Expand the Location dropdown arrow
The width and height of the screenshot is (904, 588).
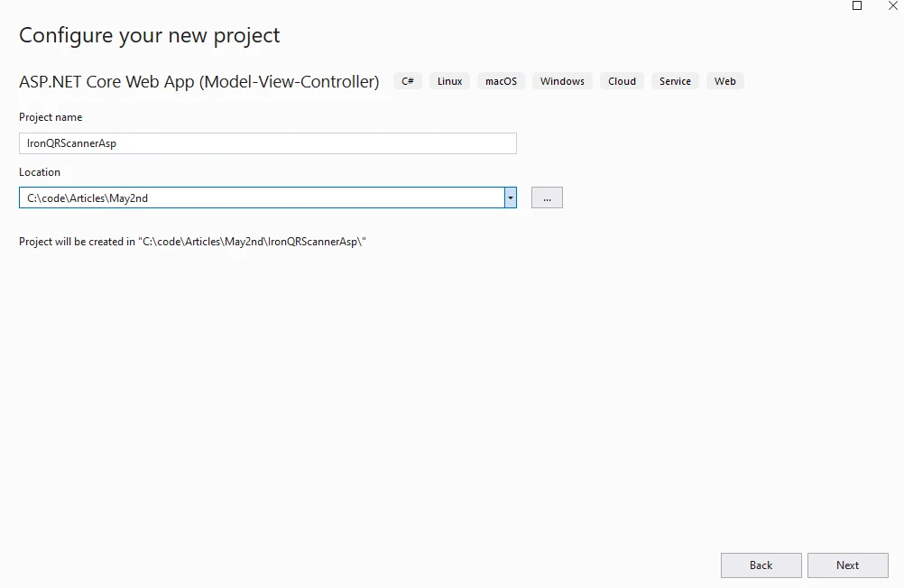coord(511,198)
